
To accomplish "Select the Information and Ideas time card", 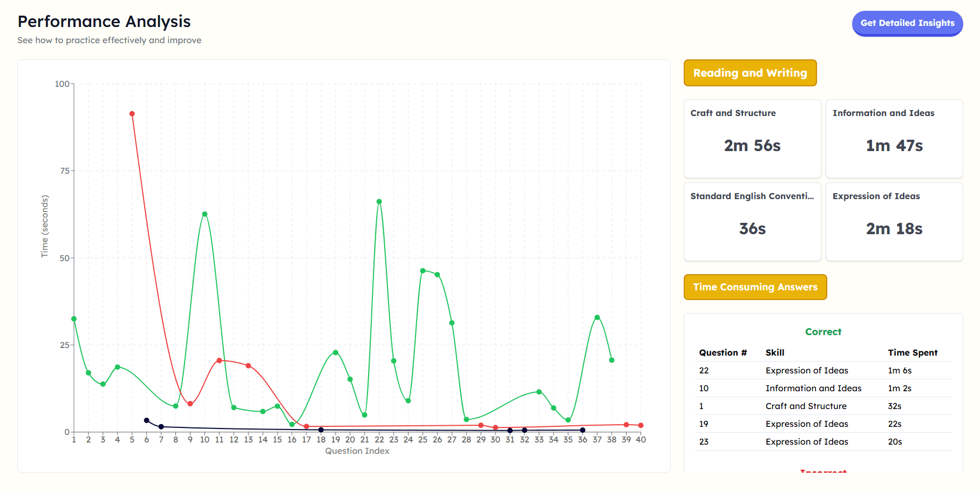I will coord(894,139).
